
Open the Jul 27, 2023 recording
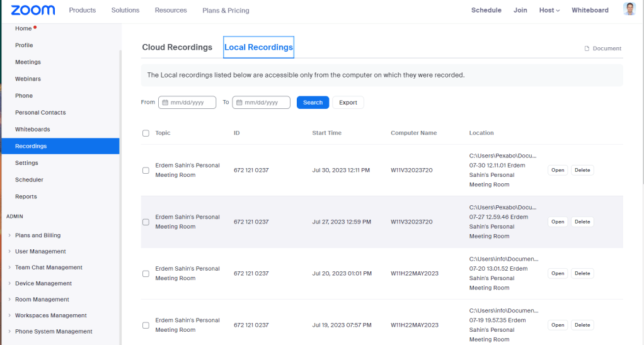[558, 222]
